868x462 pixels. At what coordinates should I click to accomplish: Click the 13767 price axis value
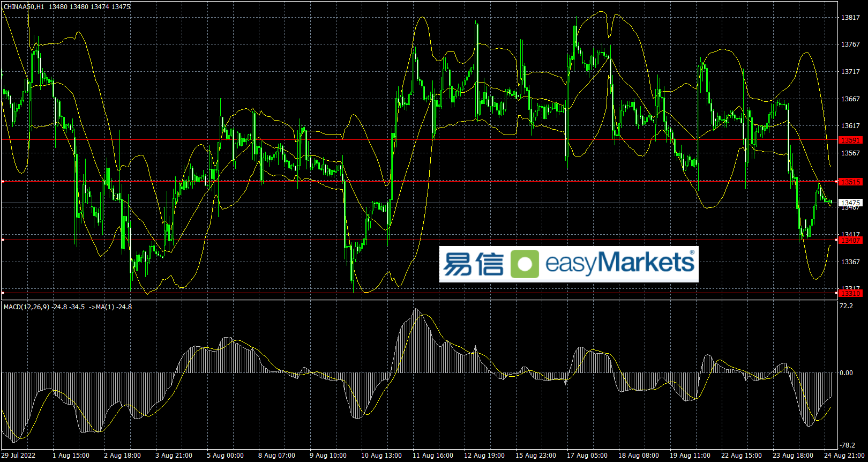click(850, 44)
